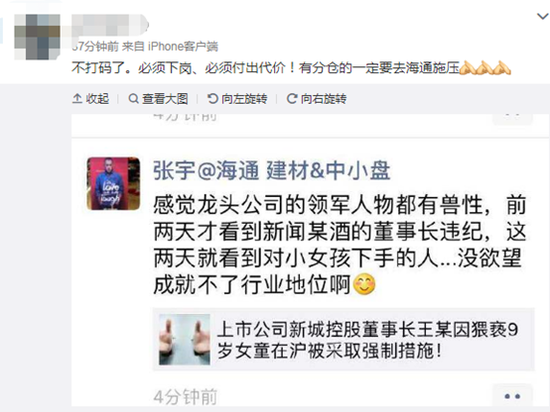This screenshot has width=550, height=412.
Task: Click the blushing smiley emoji after 地位啊
Action: click(x=364, y=284)
